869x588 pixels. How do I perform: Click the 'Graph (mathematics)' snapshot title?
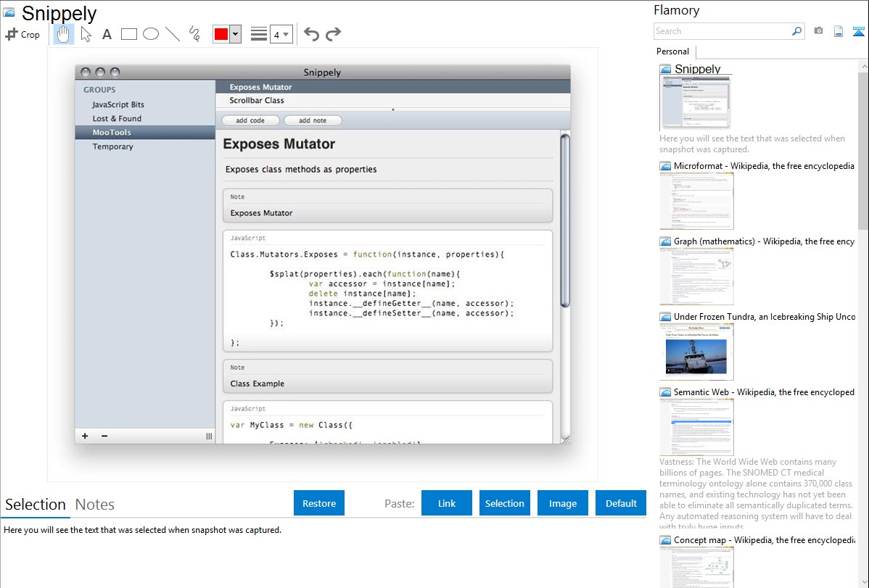[x=764, y=241]
